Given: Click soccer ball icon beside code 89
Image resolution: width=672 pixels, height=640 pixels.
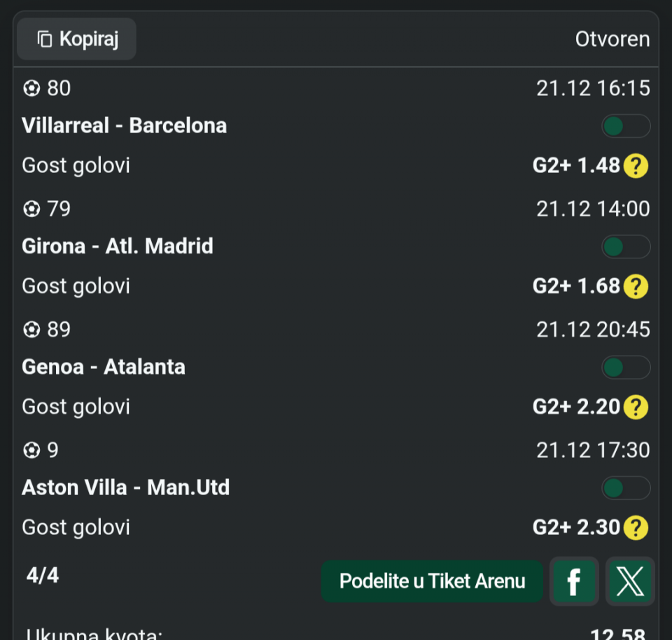Looking at the screenshot, I should point(31,329).
